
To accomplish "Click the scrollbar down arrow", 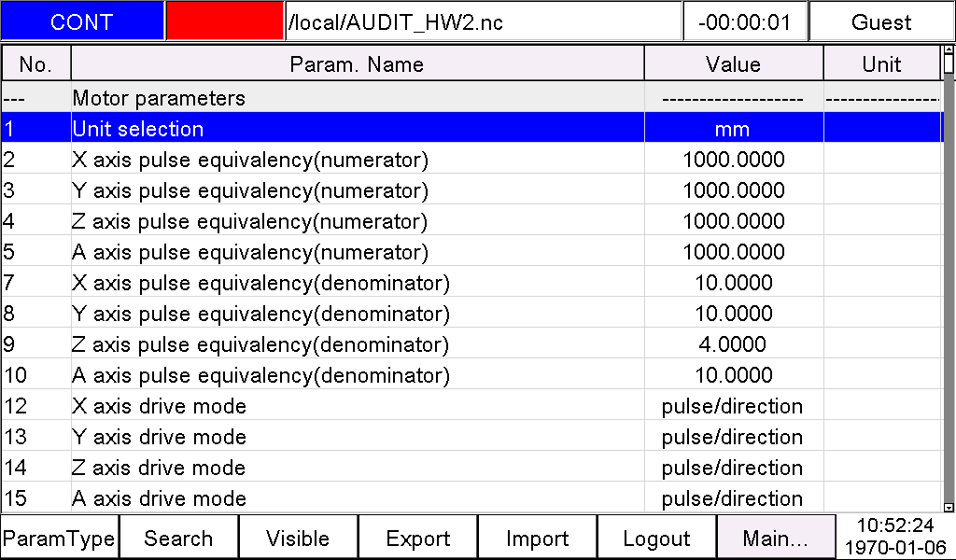I will 949,507.
